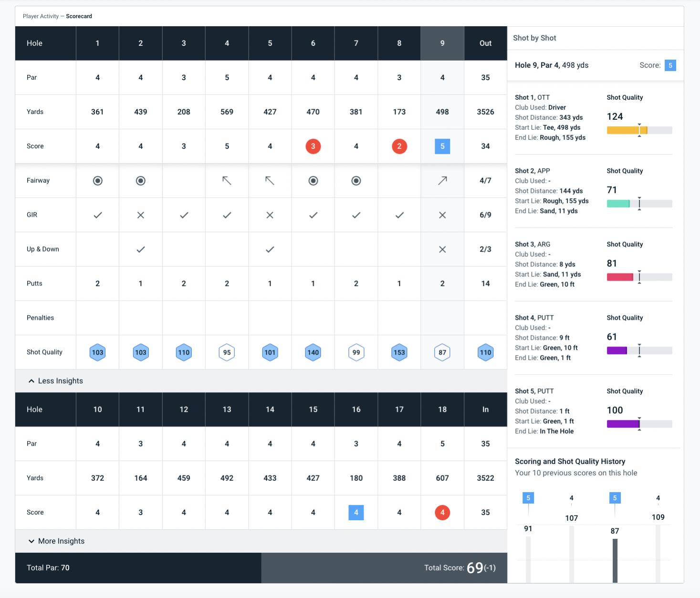Click history bar labeled 91
The height and width of the screenshot is (598, 700).
528,559
